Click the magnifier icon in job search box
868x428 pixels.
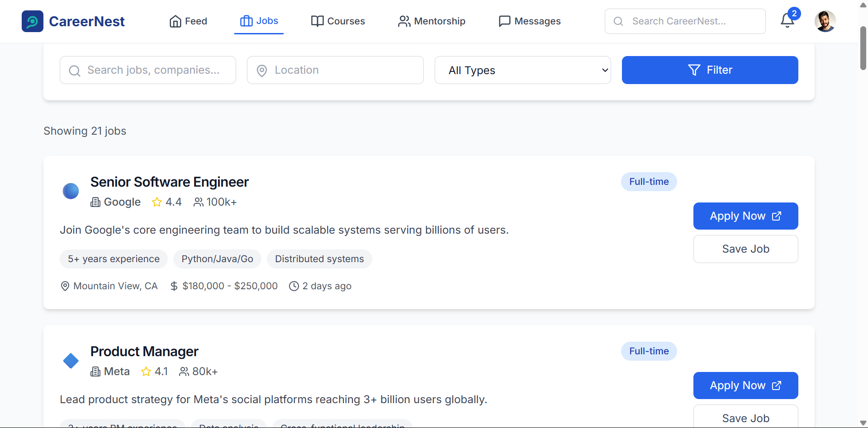click(75, 71)
